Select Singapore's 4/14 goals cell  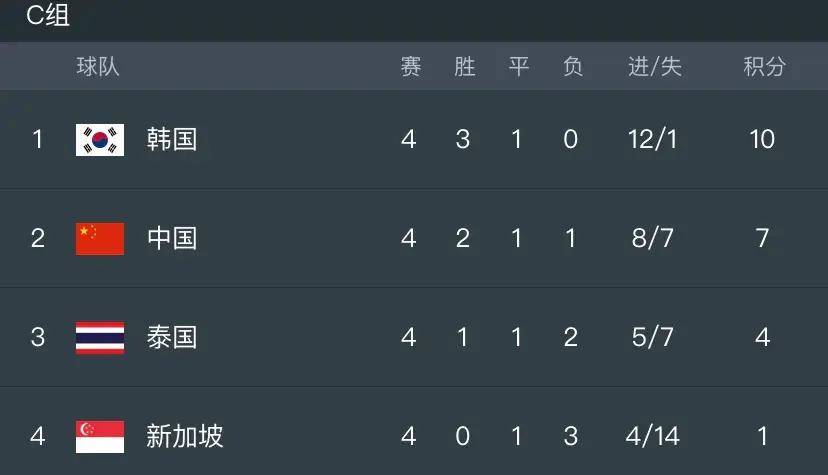pyautogui.click(x=653, y=436)
